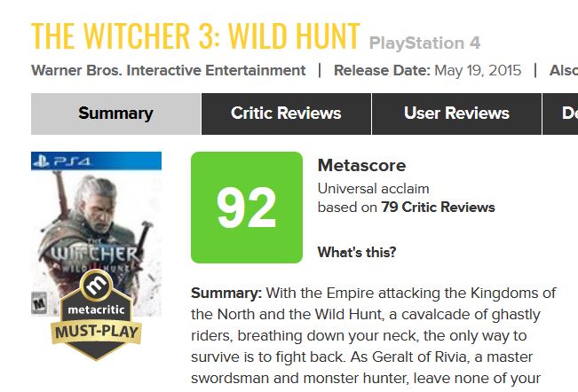
Task: Click the "What's this?" link
Action: 357,253
